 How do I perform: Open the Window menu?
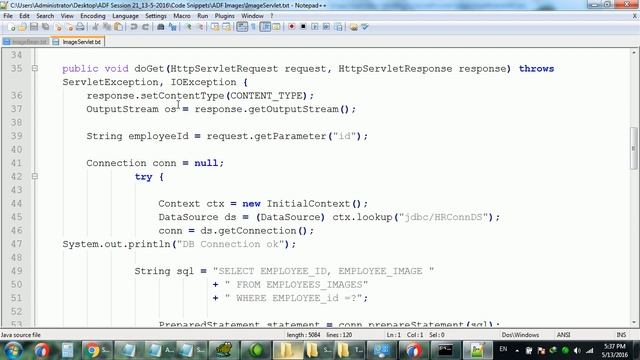[x=252, y=16]
